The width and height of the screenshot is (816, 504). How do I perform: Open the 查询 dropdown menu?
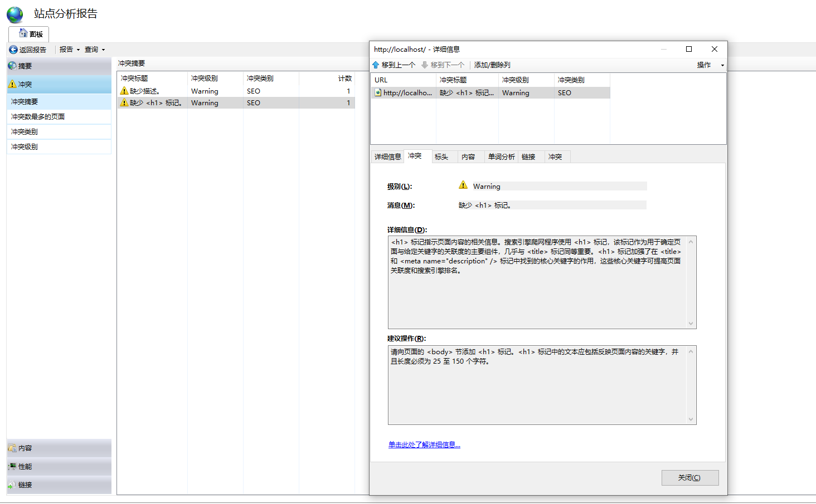click(94, 50)
